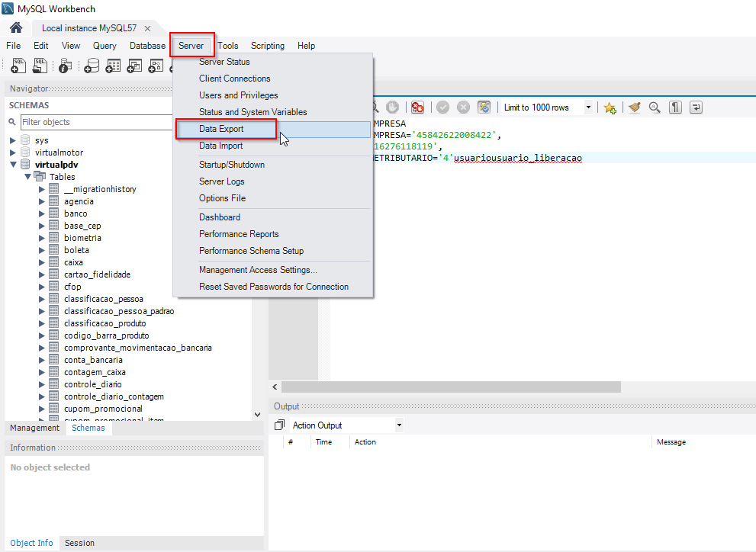The height and width of the screenshot is (552, 756).
Task: Open Server Logs menu entry
Action: point(273,181)
